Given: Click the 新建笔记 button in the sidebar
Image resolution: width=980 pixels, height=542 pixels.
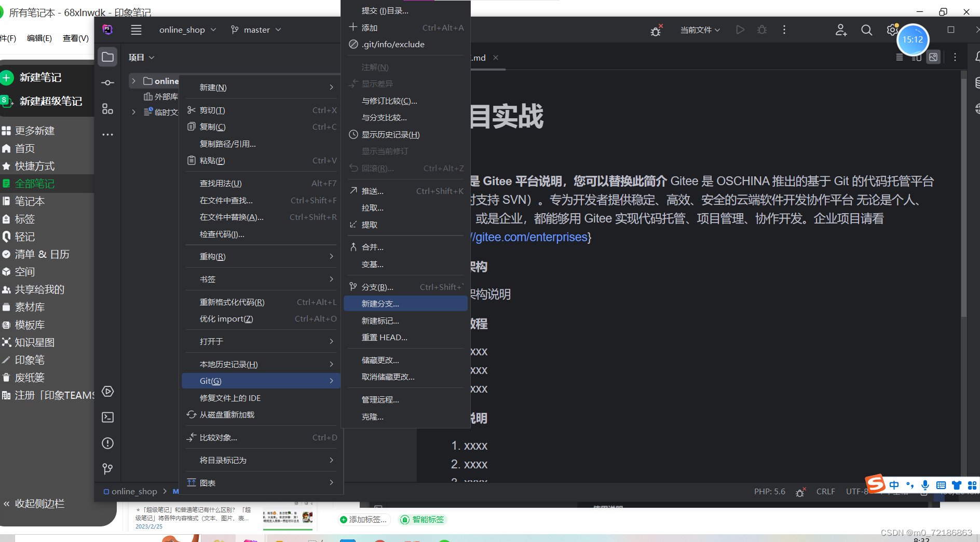Looking at the screenshot, I should coord(41,77).
